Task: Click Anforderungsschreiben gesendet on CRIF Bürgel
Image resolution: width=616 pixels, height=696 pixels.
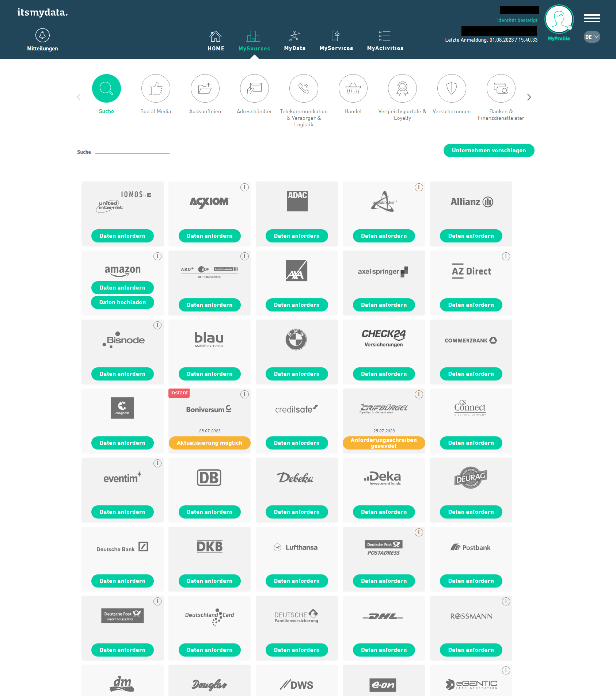Action: 384,443
